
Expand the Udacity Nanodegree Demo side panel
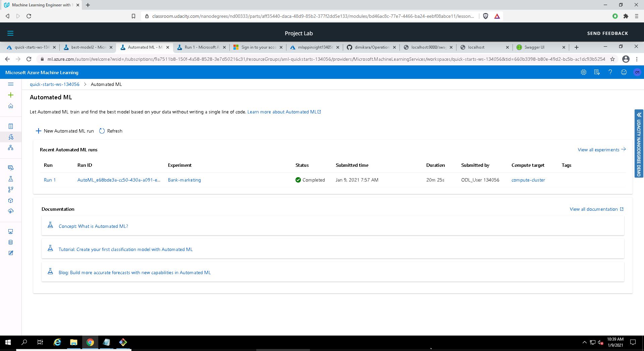coord(639,143)
